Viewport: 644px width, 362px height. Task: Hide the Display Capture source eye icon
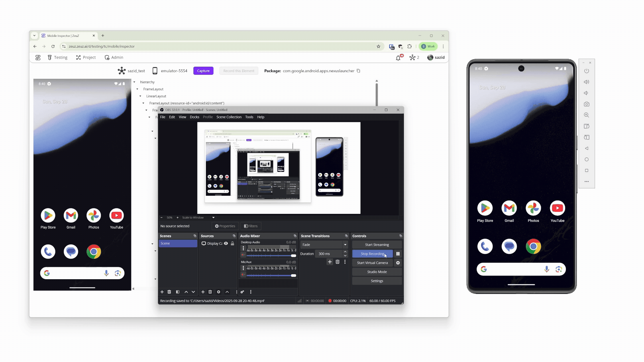point(226,244)
